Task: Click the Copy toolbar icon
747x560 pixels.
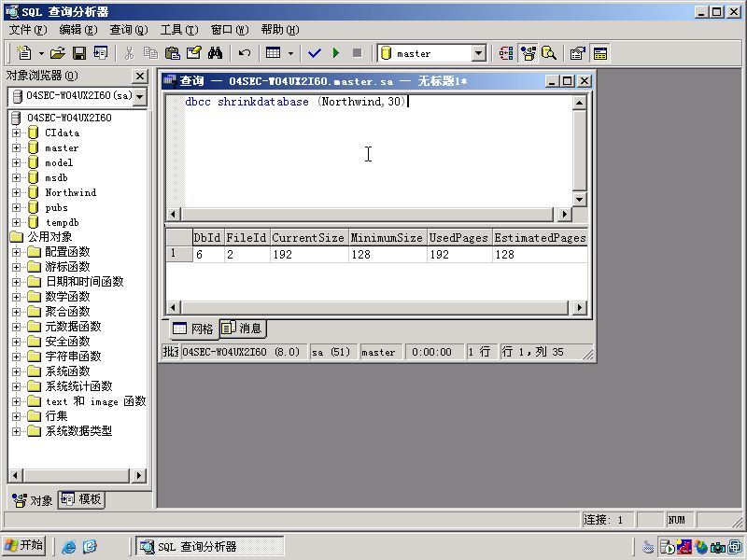Action: coord(150,53)
